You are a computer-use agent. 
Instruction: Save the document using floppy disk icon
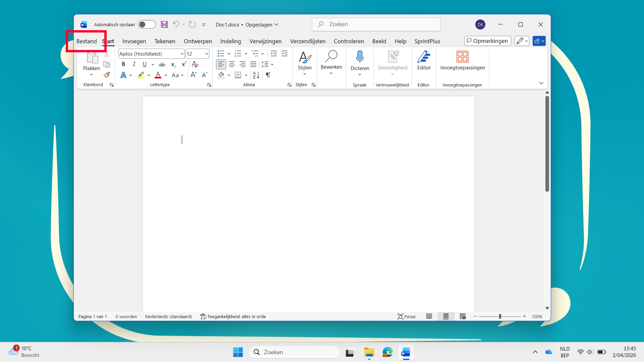coord(164,24)
